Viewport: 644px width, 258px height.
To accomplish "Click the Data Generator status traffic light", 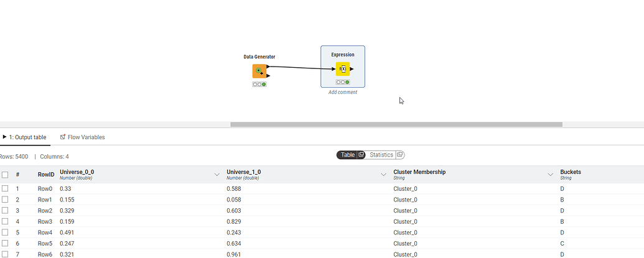I will point(259,84).
